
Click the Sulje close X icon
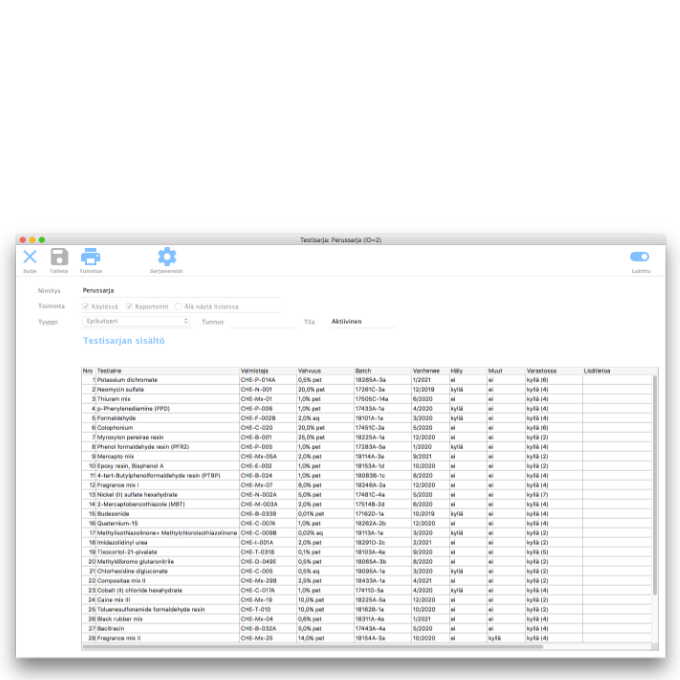pyautogui.click(x=30, y=257)
